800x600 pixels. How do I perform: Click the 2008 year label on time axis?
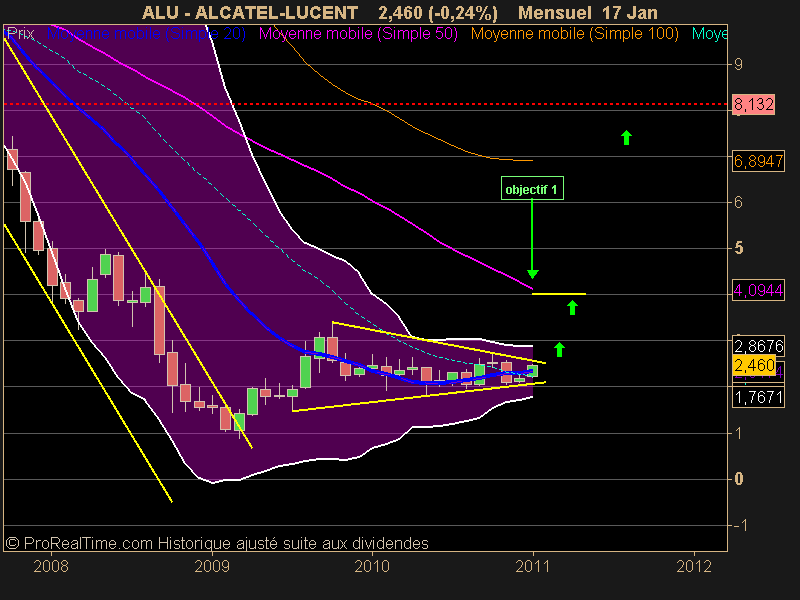point(51,566)
